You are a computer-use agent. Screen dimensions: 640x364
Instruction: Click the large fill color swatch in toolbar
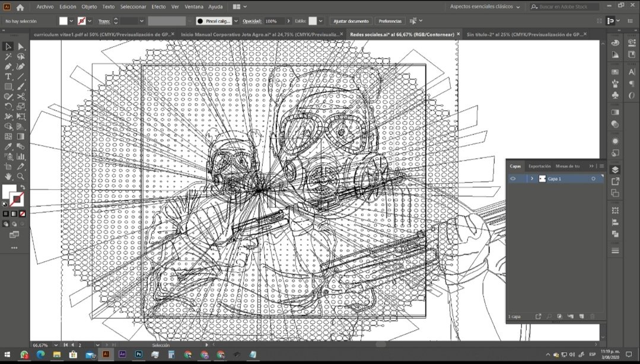pos(8,191)
